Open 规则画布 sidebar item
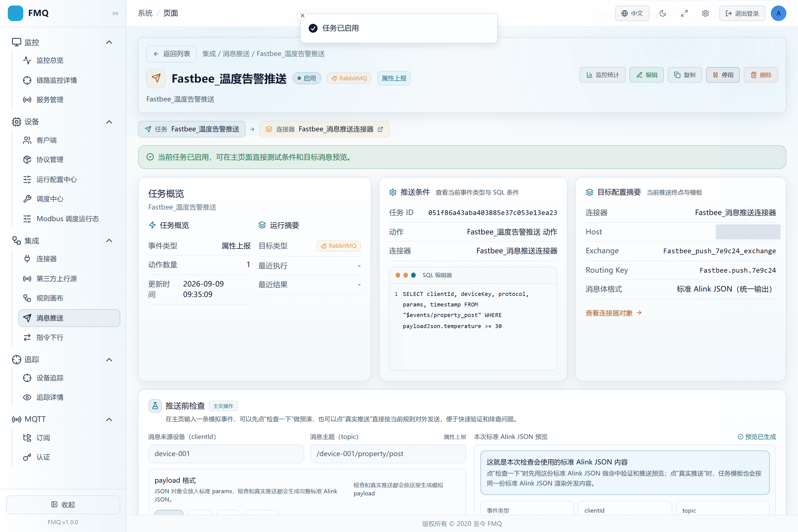 point(69,298)
